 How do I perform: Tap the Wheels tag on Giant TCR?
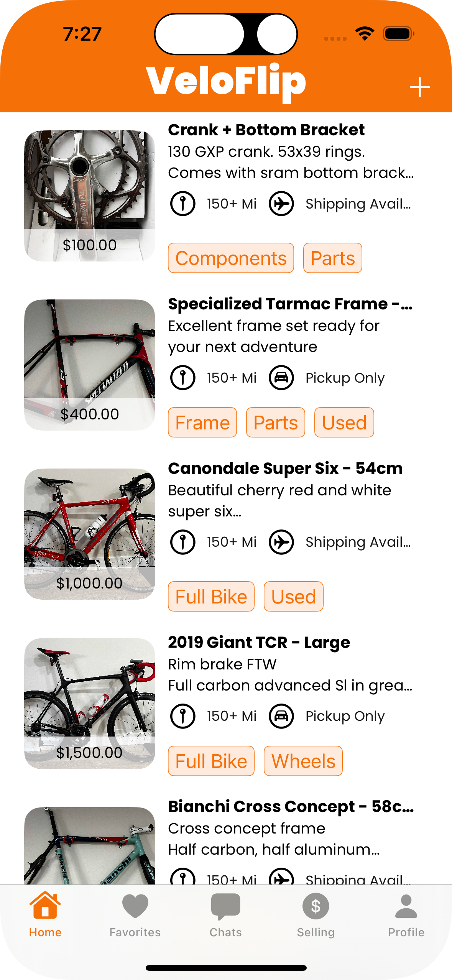(x=303, y=761)
